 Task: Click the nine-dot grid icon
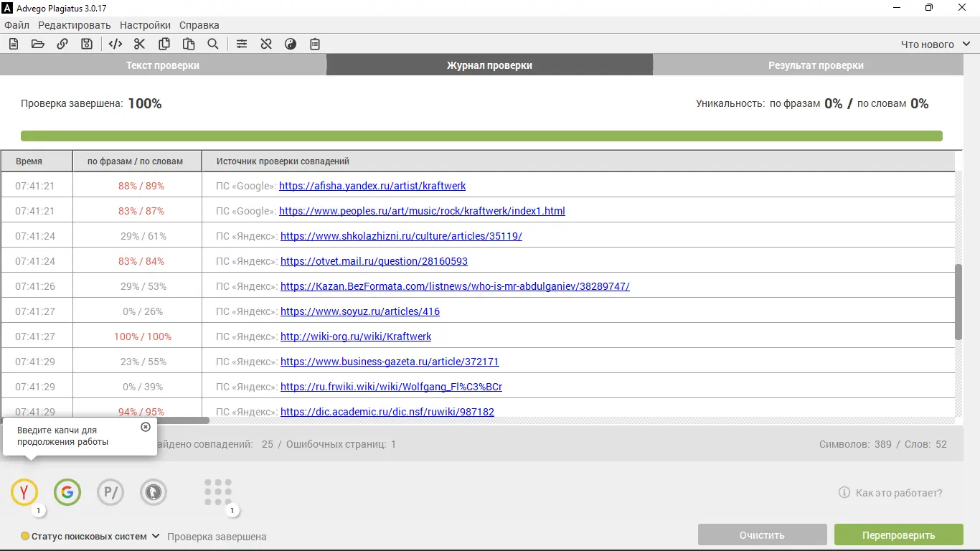[x=218, y=492]
